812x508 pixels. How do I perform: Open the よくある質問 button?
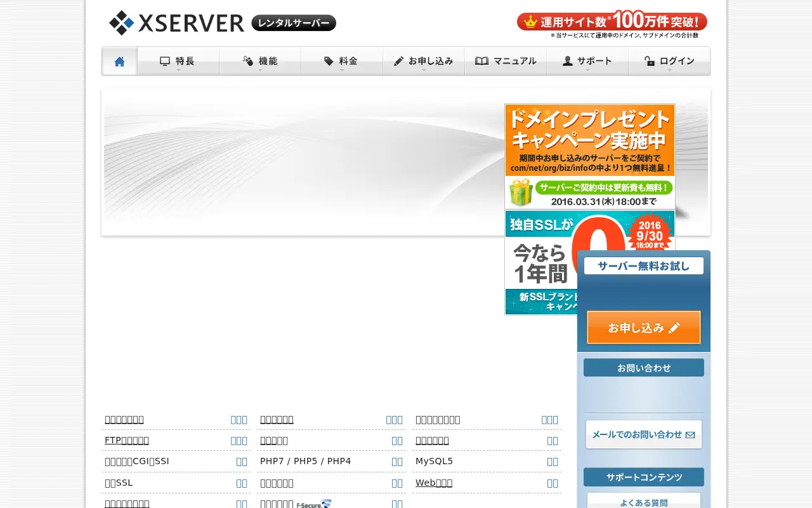644,501
